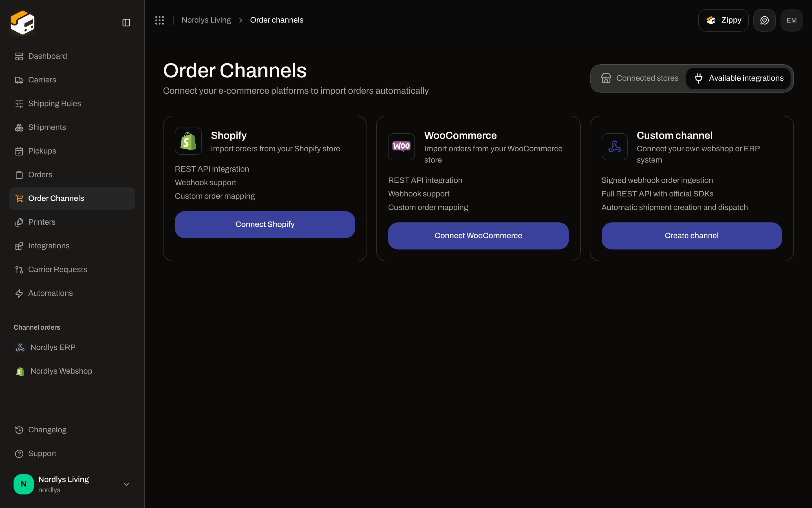Open the Printers page
The image size is (812, 508).
(72, 222)
